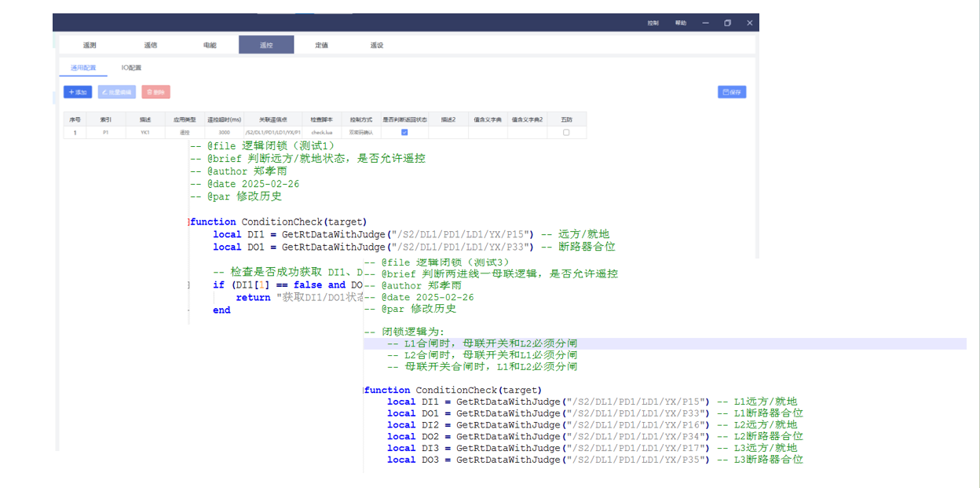Click the 遥控超时 cell showing 3000
The height and width of the screenshot is (488, 980).
coord(224,133)
